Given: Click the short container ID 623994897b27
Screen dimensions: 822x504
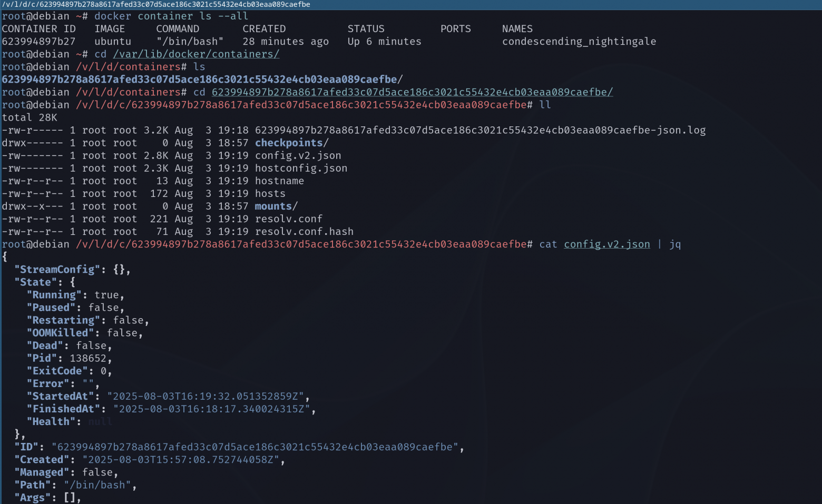Looking at the screenshot, I should point(39,42).
